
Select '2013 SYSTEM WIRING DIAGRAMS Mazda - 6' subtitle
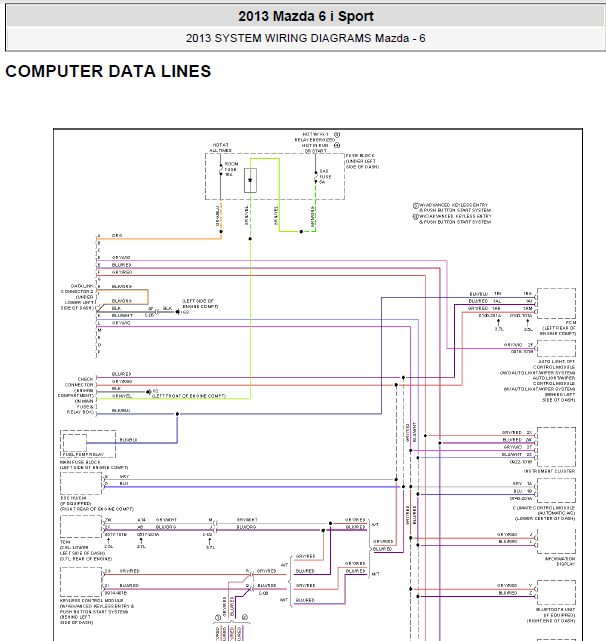(x=305, y=38)
